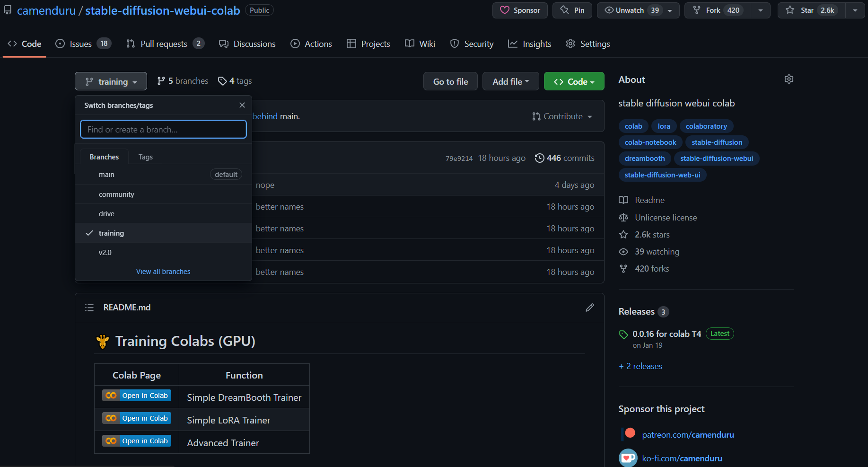Image resolution: width=868 pixels, height=467 pixels.
Task: Click the README edit pencil icon
Action: (589, 308)
